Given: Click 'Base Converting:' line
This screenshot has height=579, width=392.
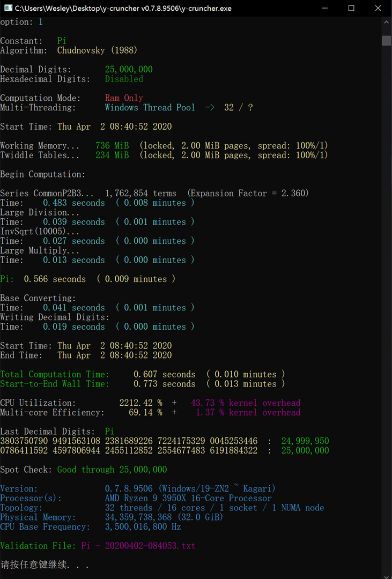Looking at the screenshot, I should click(x=38, y=298).
